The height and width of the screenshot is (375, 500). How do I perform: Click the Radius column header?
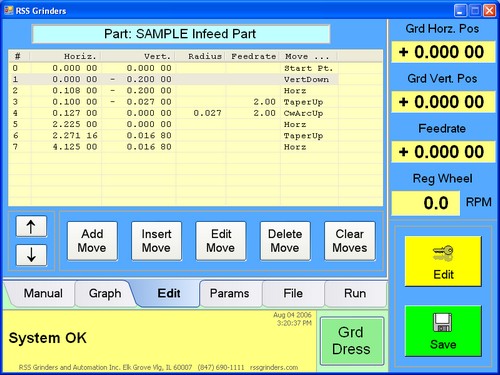(201, 56)
